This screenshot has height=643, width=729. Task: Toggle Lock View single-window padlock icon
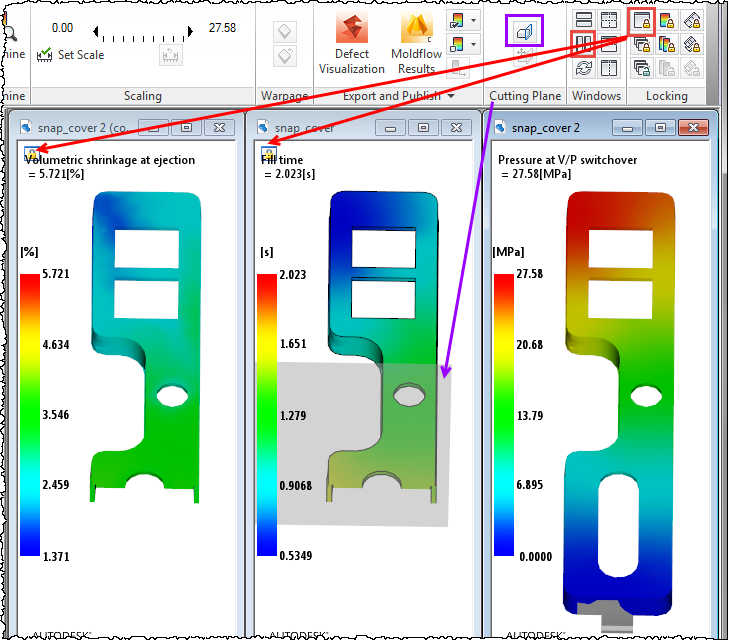(x=642, y=20)
